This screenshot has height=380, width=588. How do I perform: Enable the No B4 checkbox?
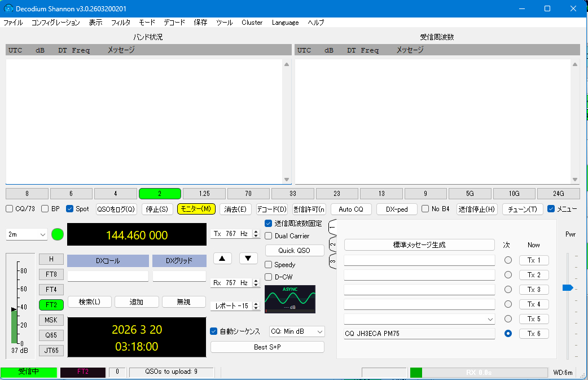point(425,209)
